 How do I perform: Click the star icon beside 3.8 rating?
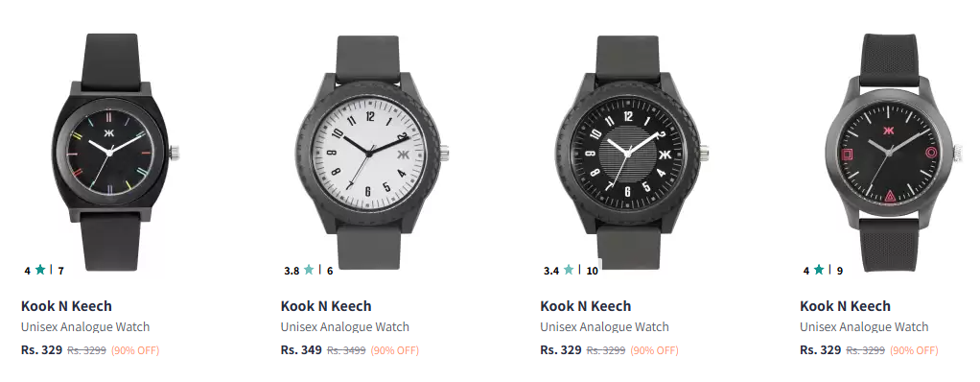[309, 270]
